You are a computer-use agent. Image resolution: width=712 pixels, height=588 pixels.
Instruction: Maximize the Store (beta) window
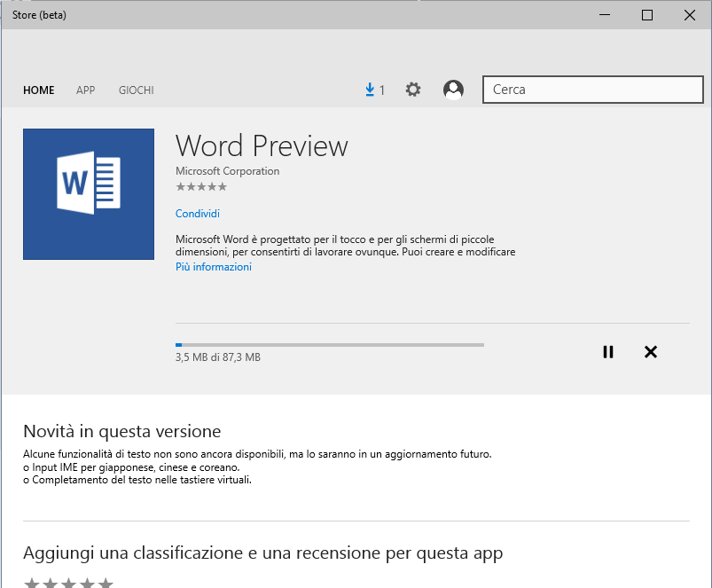[647, 15]
